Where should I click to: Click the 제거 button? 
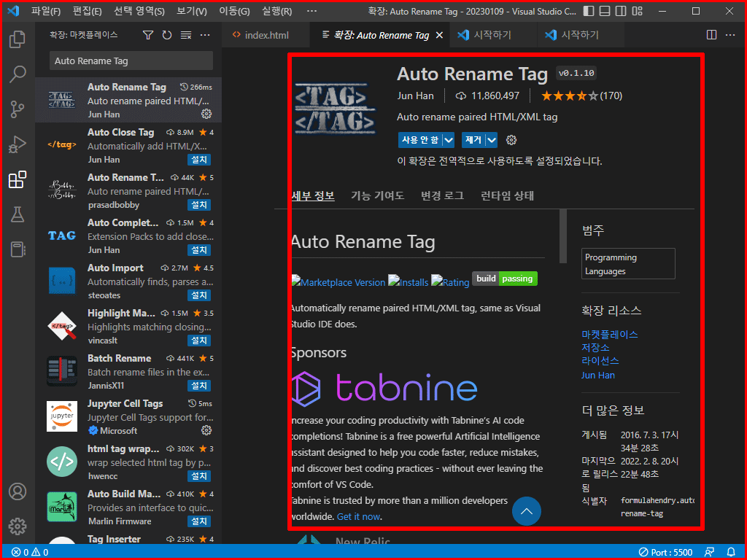[473, 140]
